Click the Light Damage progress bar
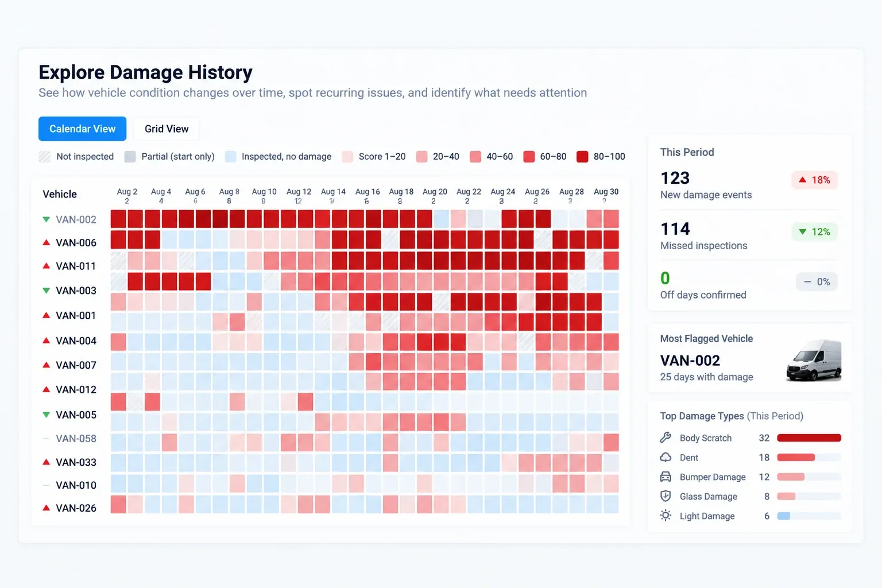Viewport: 882px width, 588px height. (809, 516)
